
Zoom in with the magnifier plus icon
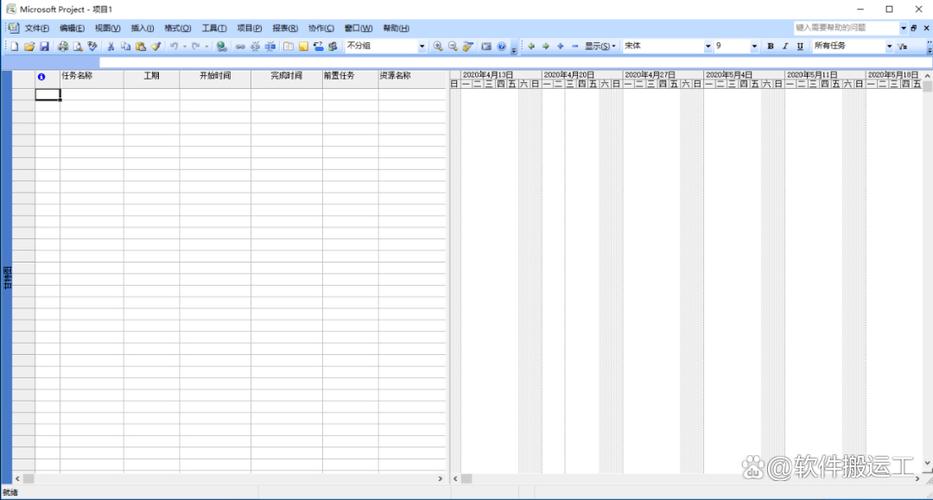(x=438, y=46)
